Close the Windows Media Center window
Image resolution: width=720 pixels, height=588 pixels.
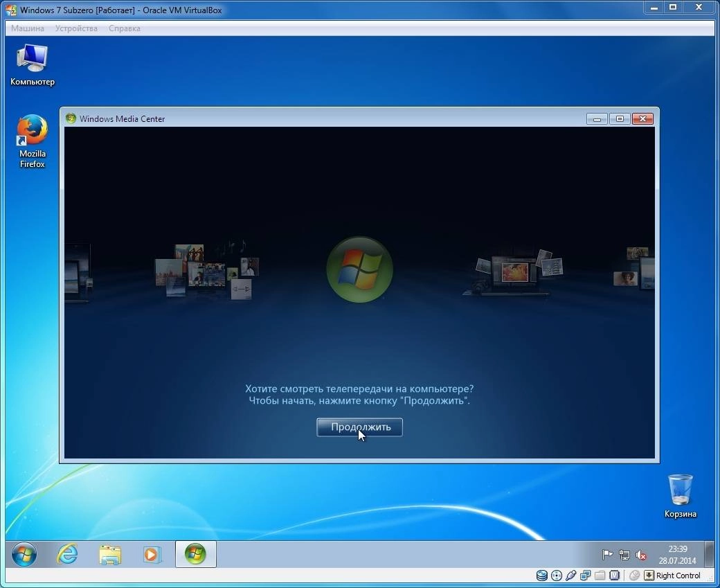[642, 119]
